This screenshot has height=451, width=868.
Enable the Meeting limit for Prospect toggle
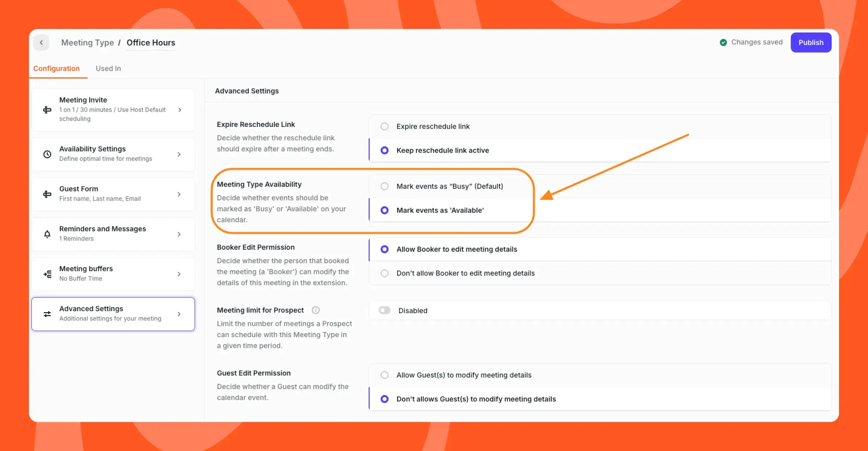384,310
